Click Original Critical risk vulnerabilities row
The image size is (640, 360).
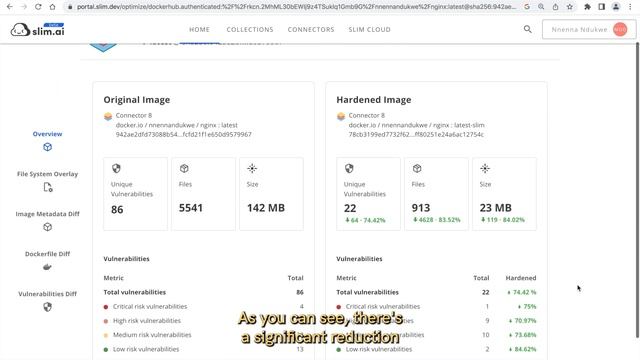point(203,307)
